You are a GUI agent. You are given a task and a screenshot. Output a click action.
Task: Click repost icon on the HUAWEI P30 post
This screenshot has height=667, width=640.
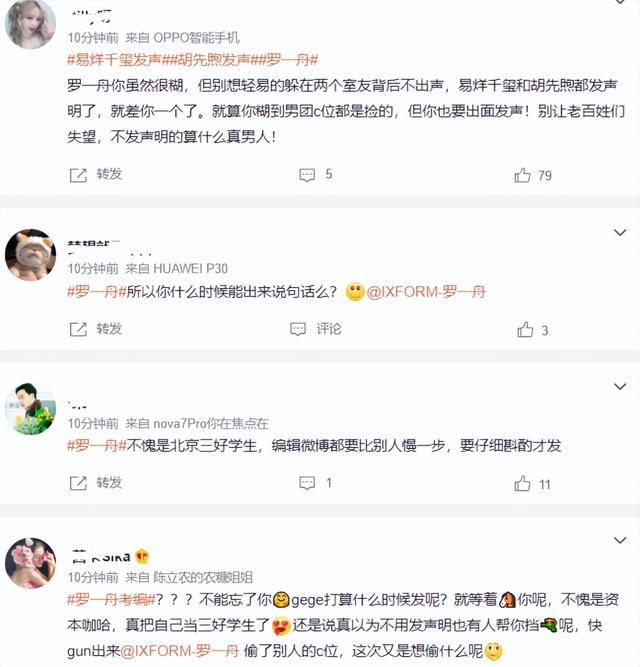(x=78, y=329)
